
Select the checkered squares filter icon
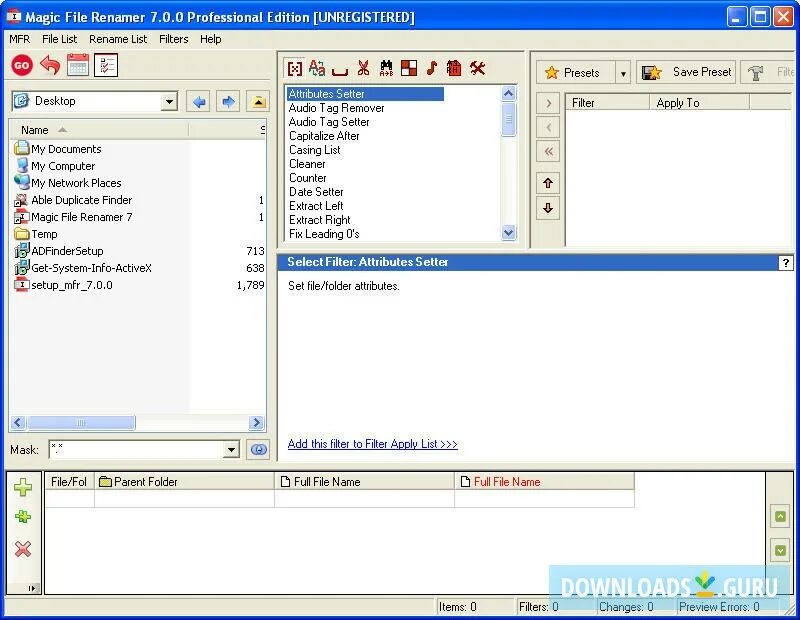(x=409, y=68)
